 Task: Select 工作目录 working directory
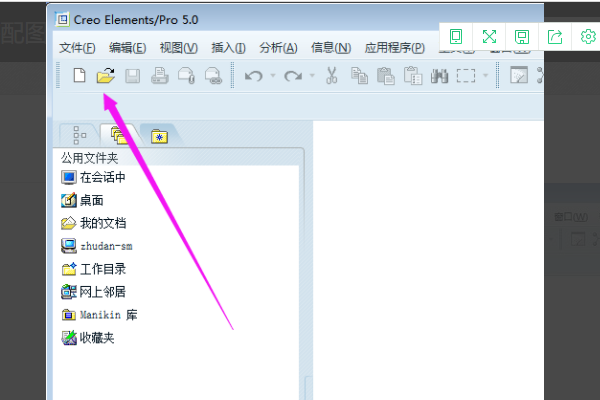[x=93, y=269]
